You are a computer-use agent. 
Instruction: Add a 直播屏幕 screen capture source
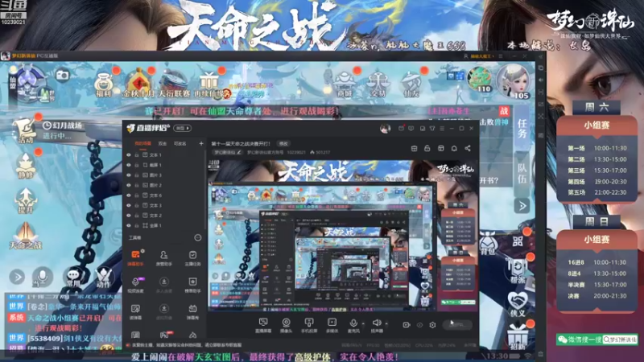click(x=263, y=326)
